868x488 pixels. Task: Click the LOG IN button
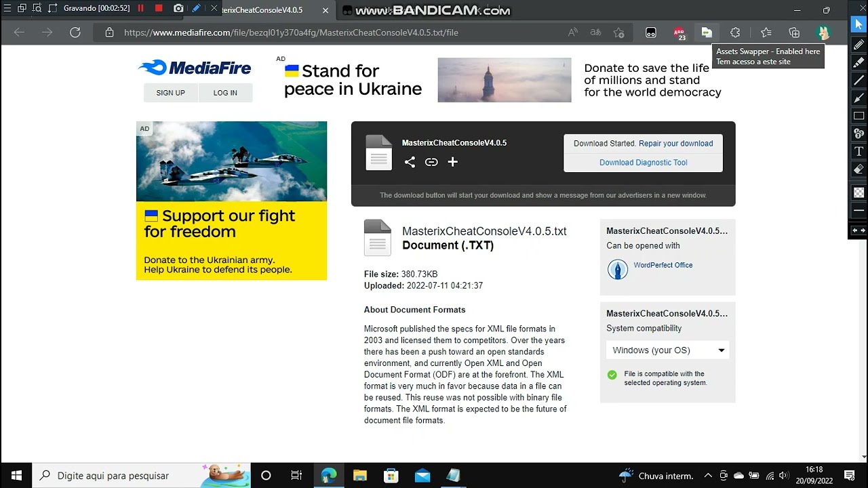point(225,93)
